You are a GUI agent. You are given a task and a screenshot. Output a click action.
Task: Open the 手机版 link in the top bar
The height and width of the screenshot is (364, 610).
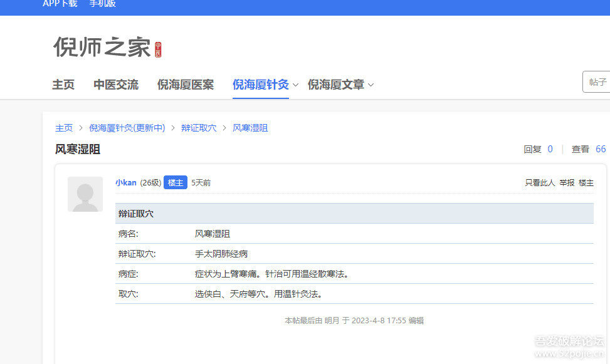pyautogui.click(x=102, y=4)
